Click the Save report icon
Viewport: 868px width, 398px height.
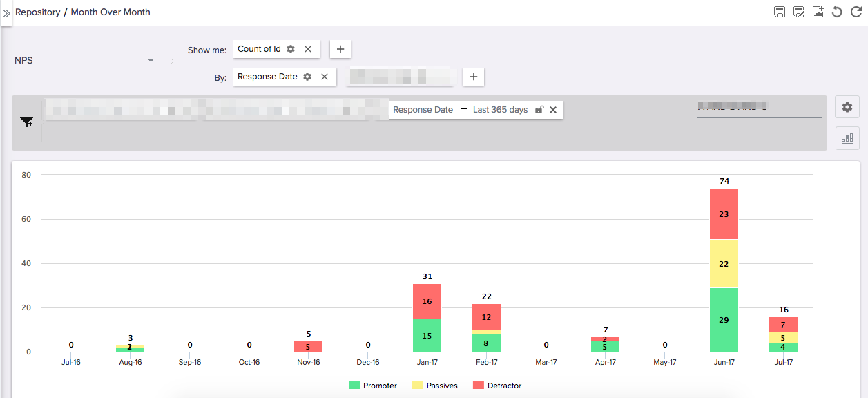(x=780, y=12)
